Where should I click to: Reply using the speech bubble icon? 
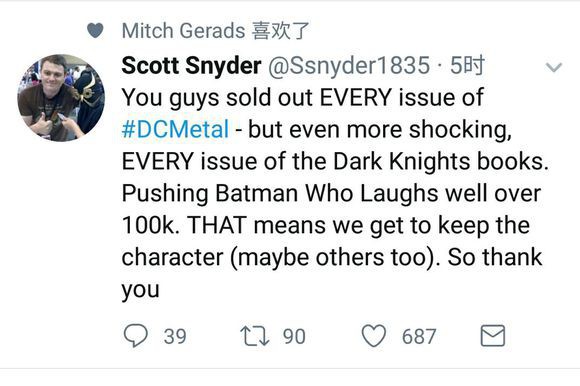tap(135, 335)
